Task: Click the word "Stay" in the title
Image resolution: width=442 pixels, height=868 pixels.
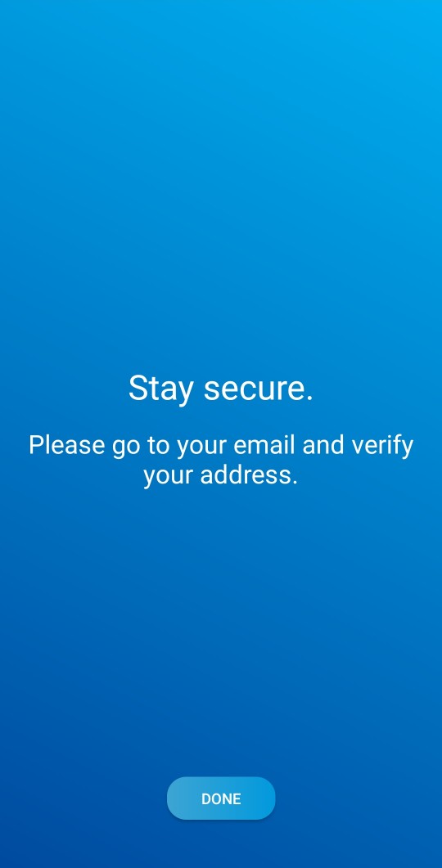Action: tap(160, 389)
